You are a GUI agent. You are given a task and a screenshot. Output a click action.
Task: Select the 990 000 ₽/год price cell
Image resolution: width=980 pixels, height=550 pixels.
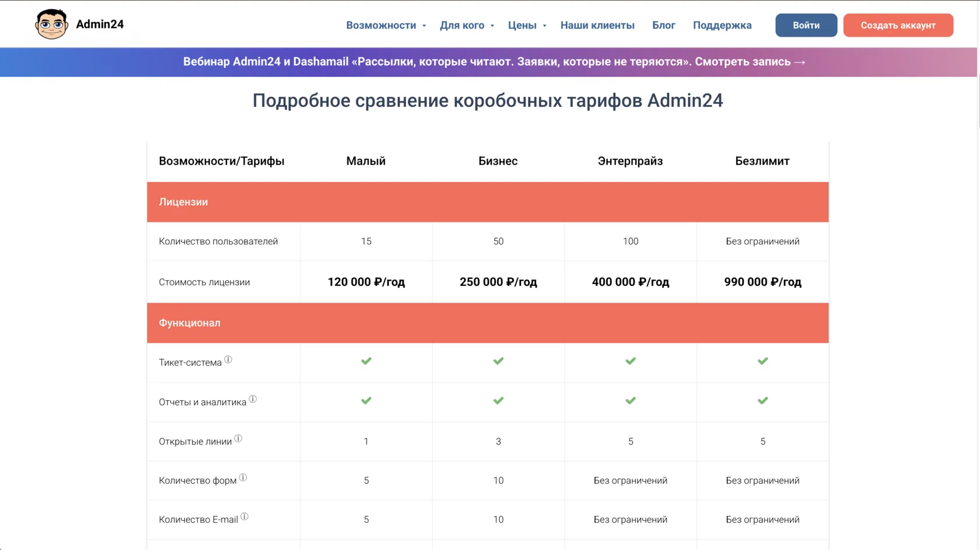click(762, 282)
